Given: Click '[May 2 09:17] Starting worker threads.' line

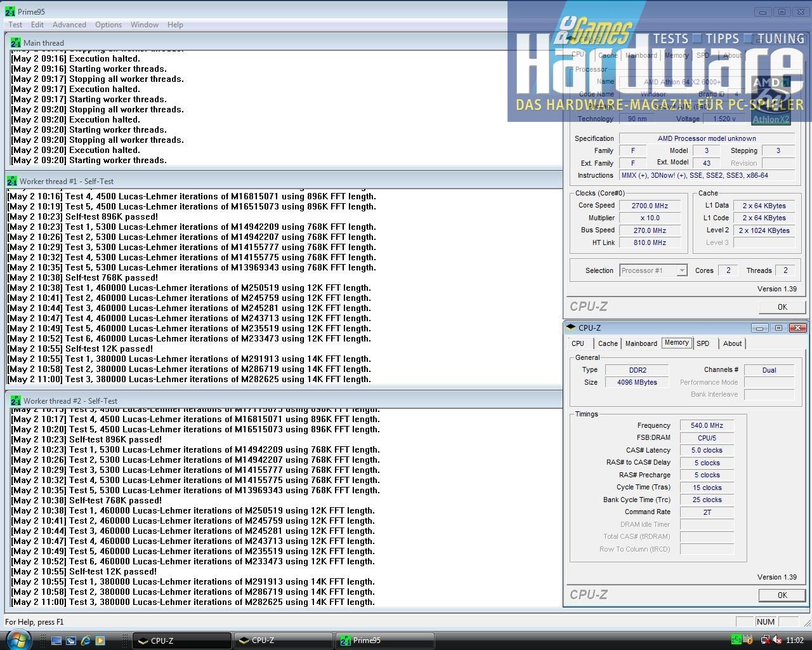Looking at the screenshot, I should pos(89,99).
